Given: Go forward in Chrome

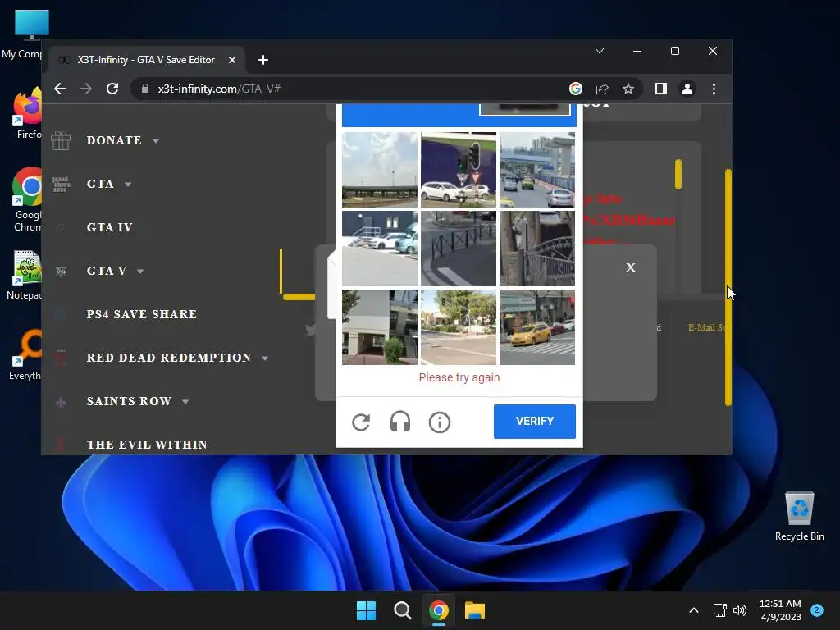Looking at the screenshot, I should [x=85, y=89].
